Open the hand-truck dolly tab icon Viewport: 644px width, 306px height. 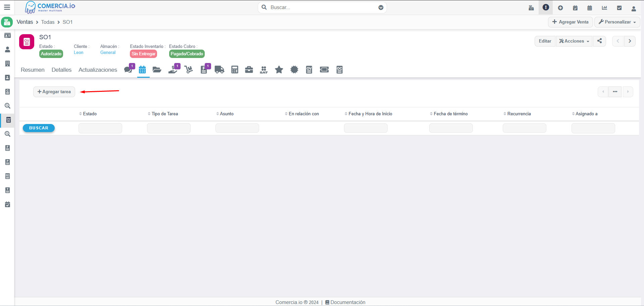tap(189, 70)
